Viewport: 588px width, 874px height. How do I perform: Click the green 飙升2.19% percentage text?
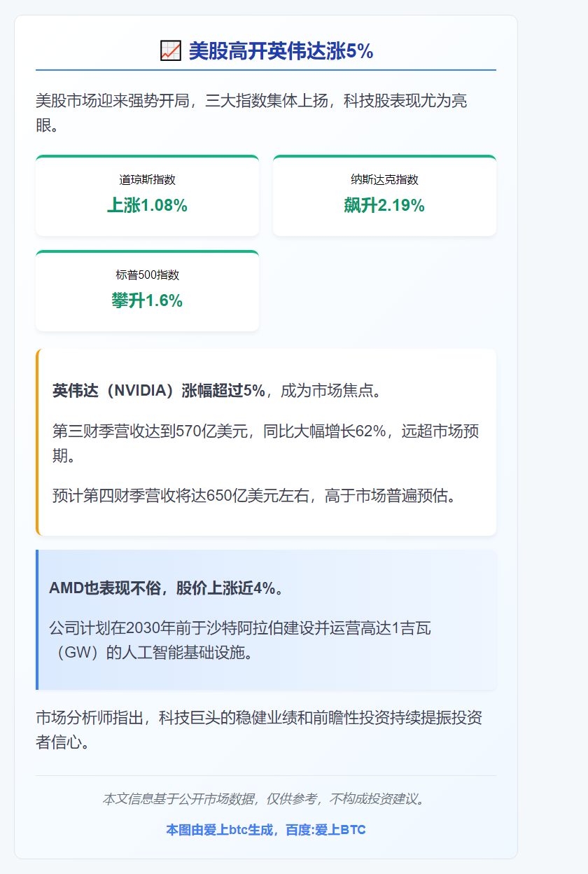pos(384,206)
